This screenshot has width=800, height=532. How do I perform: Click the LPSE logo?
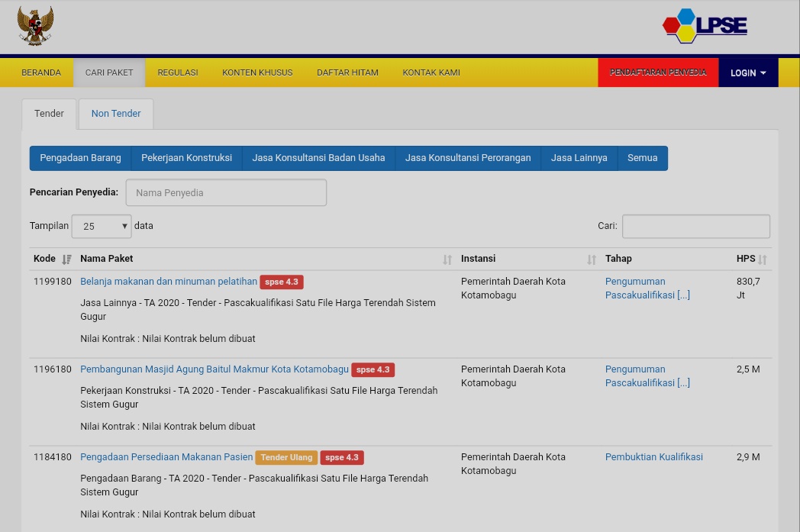[x=705, y=25]
